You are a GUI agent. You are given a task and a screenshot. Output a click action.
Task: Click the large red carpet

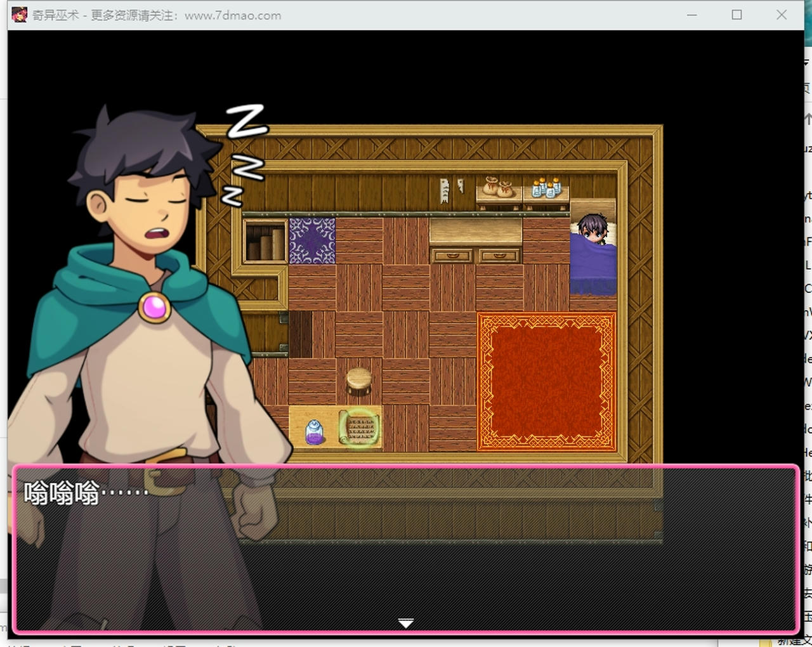546,382
